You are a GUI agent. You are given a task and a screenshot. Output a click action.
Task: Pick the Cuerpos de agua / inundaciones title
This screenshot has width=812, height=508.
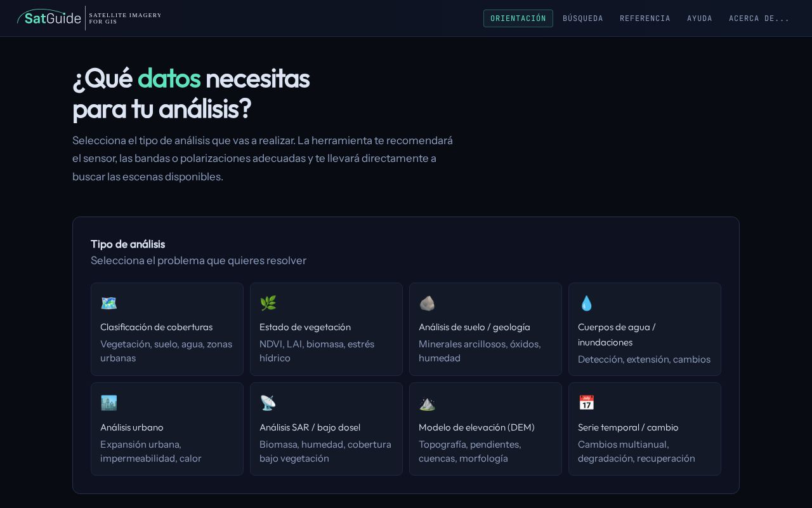(x=617, y=335)
